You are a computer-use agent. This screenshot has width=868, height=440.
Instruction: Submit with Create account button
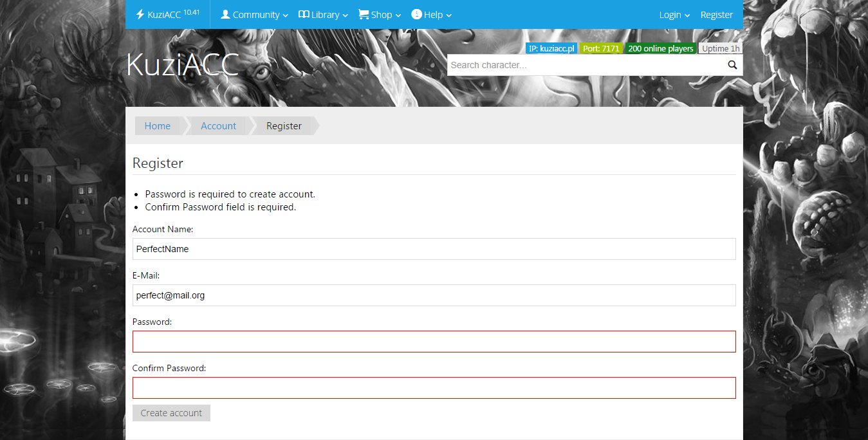(x=171, y=413)
